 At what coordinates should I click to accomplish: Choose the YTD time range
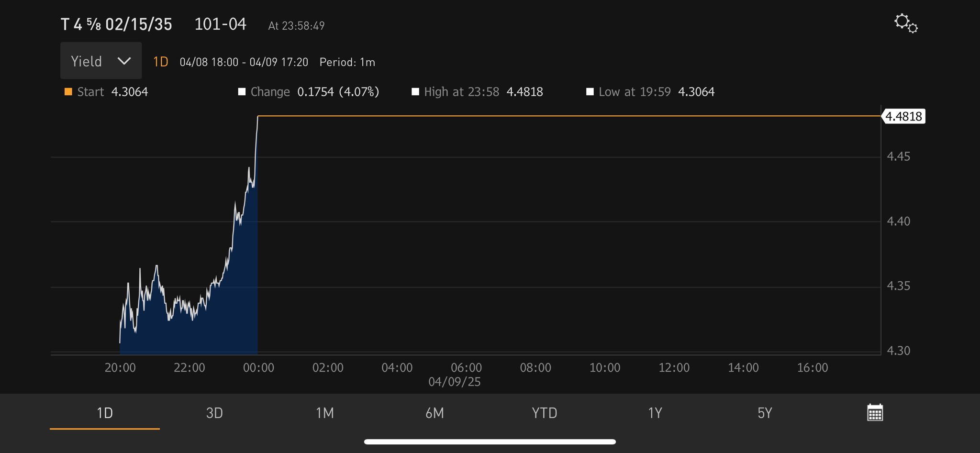tap(545, 413)
